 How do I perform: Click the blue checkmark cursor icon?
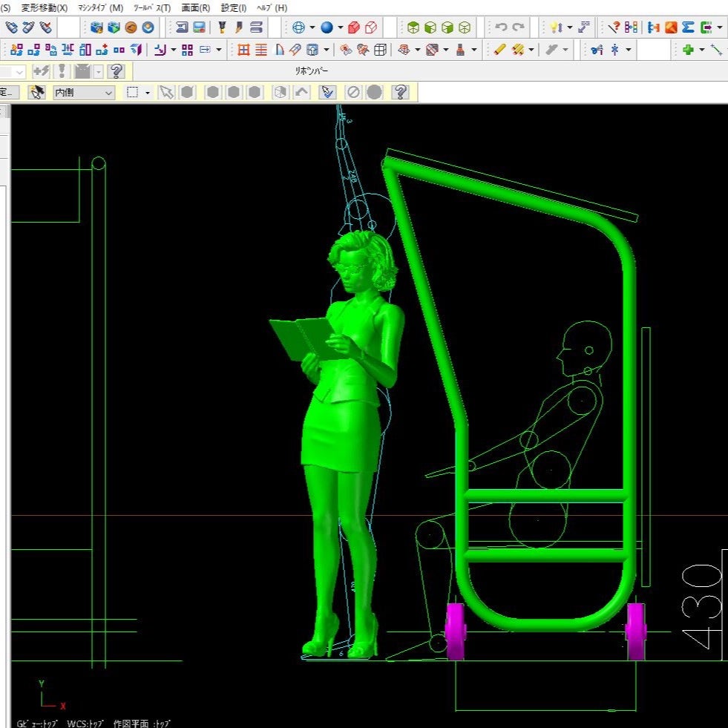pyautogui.click(x=327, y=93)
